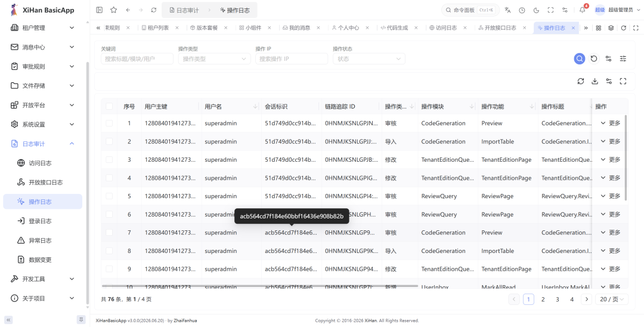Image resolution: width=644 pixels, height=327 pixels.
Task: Maximize content with tab bar fullscreen icon
Action: [x=636, y=28]
